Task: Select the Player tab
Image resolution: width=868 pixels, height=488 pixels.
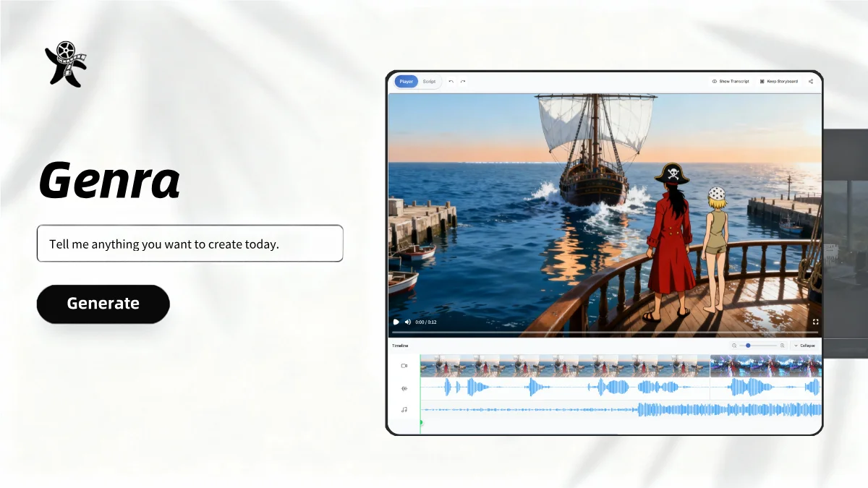Action: (406, 82)
